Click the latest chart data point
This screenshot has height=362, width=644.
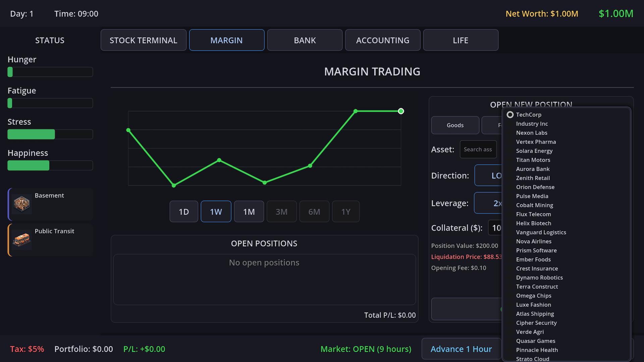(401, 111)
